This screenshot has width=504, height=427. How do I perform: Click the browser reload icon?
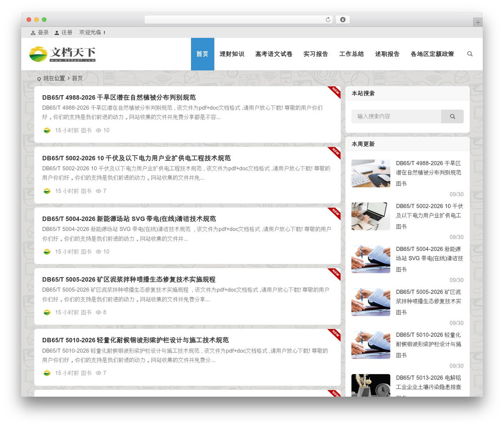click(x=328, y=20)
